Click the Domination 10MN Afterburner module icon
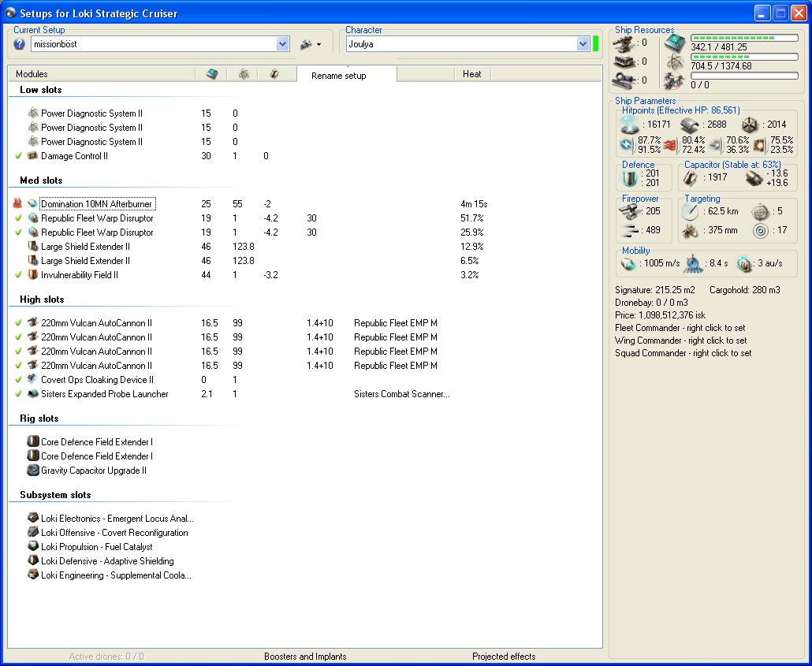812x666 pixels. click(x=33, y=203)
